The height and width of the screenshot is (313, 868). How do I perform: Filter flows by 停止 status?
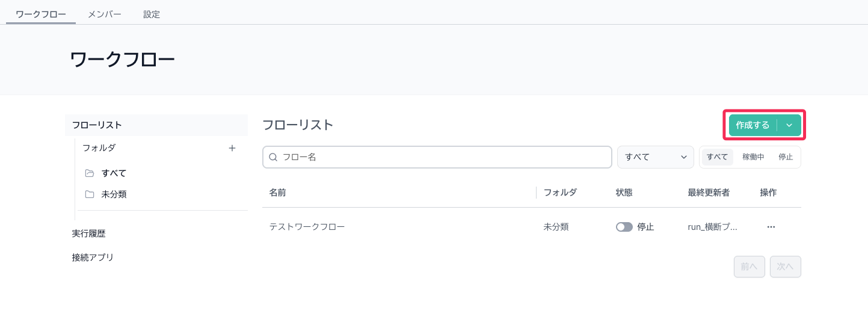786,157
